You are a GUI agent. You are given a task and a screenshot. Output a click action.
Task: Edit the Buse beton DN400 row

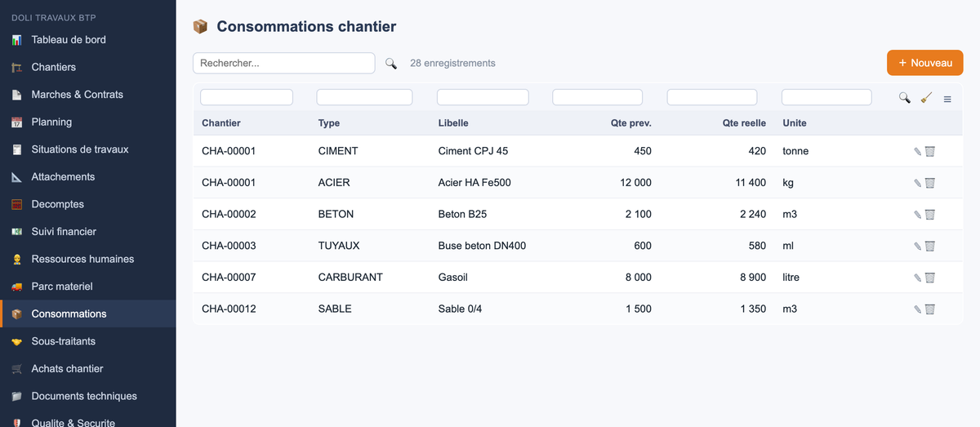(x=917, y=246)
